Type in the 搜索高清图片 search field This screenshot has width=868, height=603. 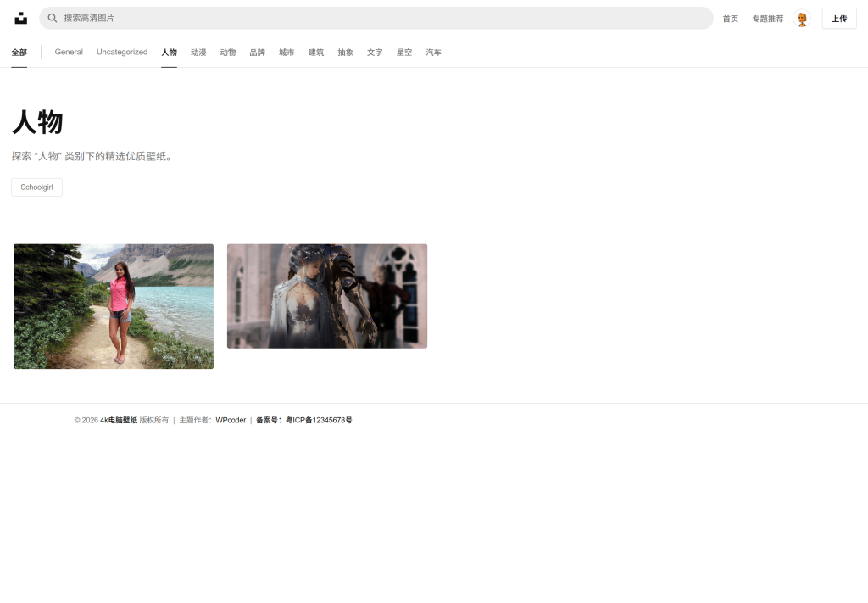click(x=381, y=18)
